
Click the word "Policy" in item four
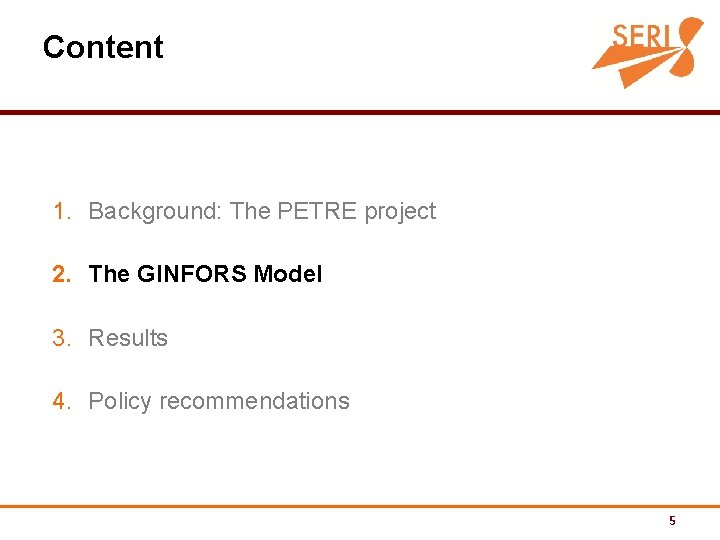pyautogui.click(x=120, y=401)
